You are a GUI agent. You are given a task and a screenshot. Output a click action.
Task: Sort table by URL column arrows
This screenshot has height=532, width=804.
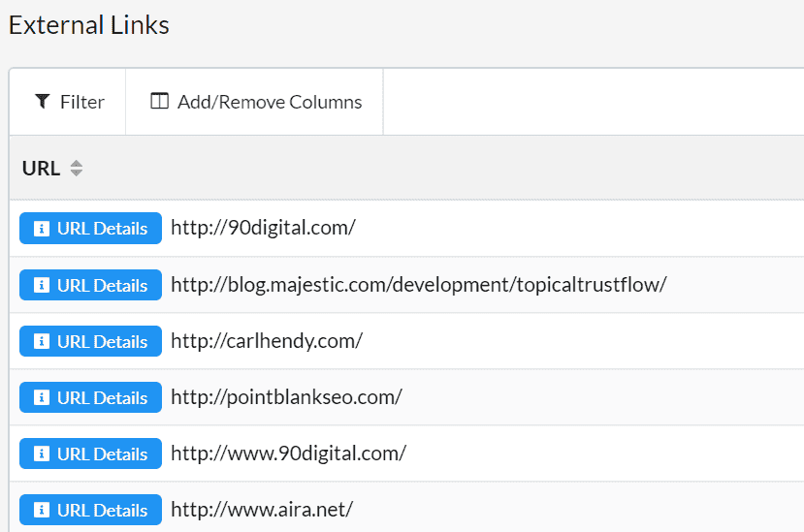click(77, 168)
